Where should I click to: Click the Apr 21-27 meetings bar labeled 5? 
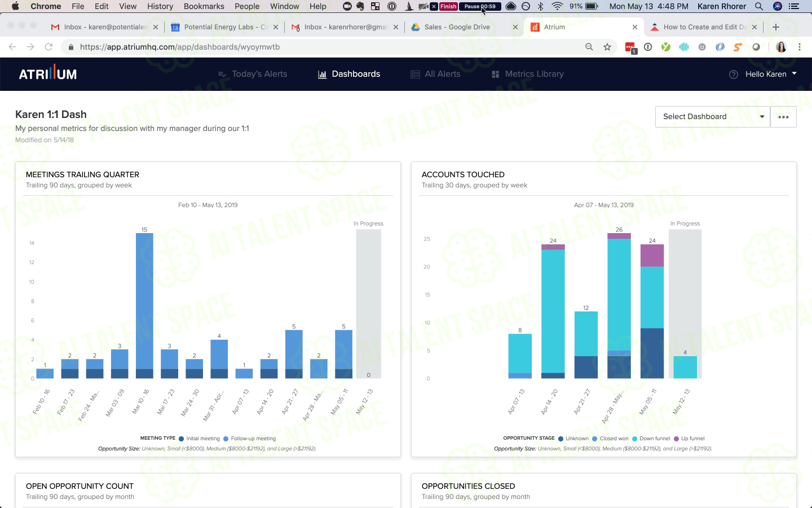pos(294,354)
